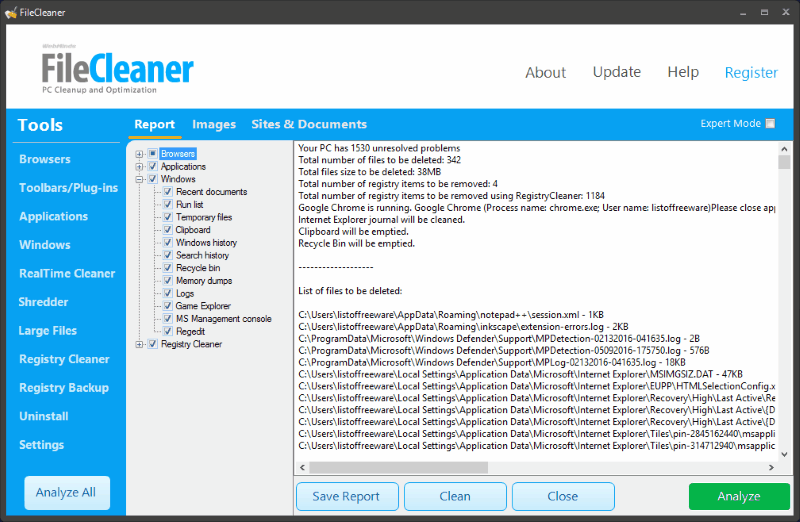Click the Analyze All button
Viewport: 800px width, 522px height.
coord(67,493)
